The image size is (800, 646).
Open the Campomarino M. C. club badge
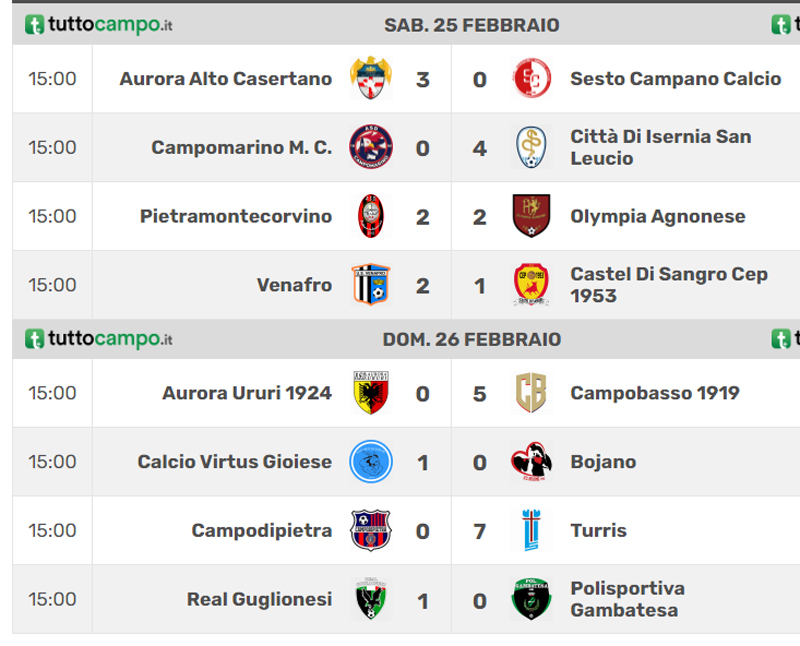tap(371, 147)
